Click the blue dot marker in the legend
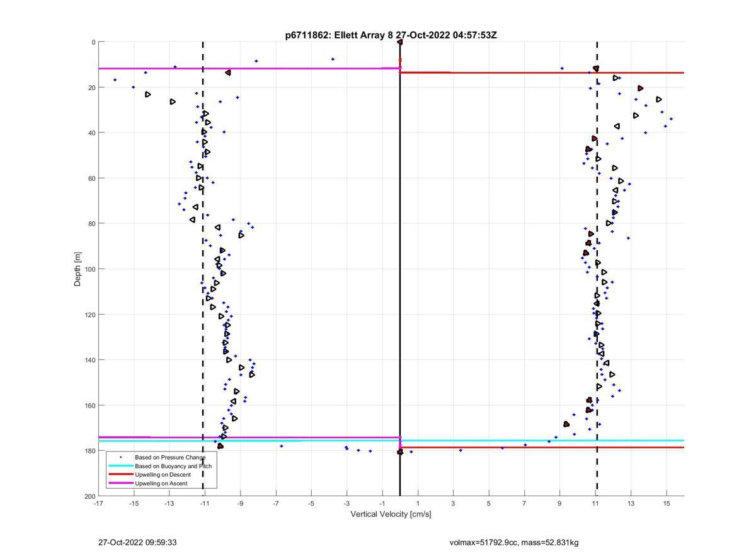The width and height of the screenshot is (756, 558). pos(120,457)
